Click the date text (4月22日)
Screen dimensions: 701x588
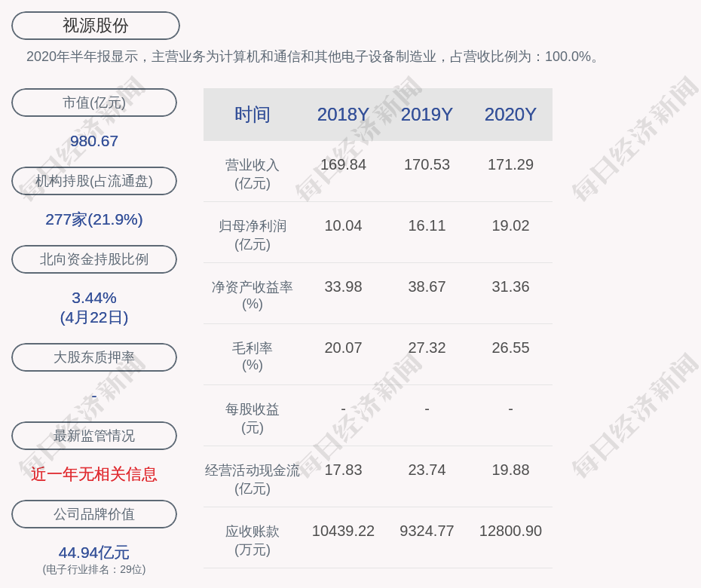coord(94,317)
